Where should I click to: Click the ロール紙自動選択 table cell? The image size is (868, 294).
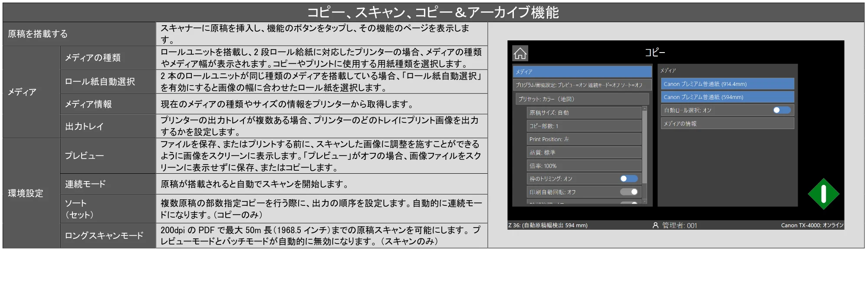(108, 82)
